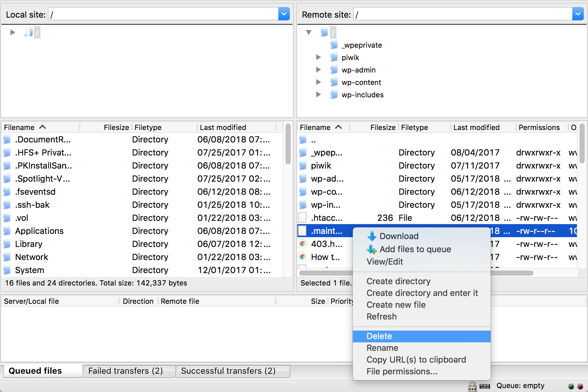
Task: Choose Delete from the context menu
Action: (379, 336)
